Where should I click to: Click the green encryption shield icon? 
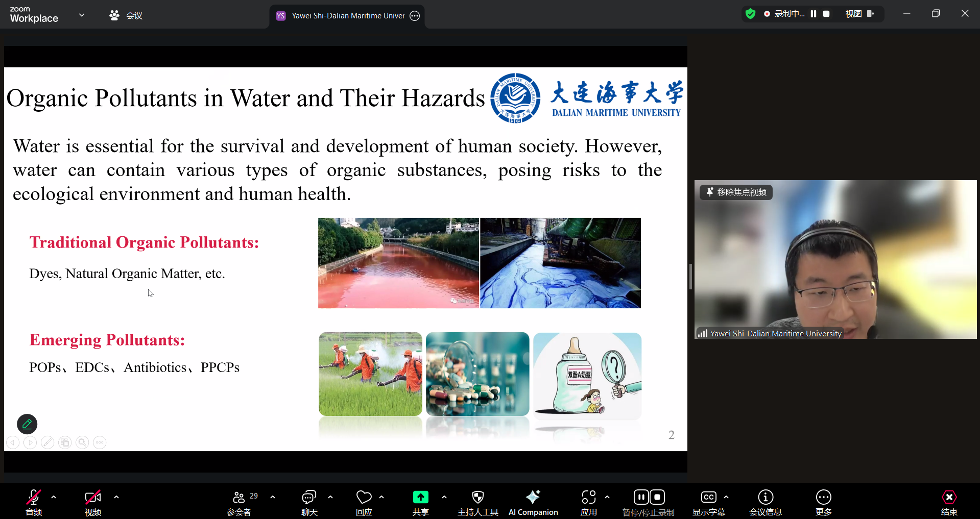pos(750,14)
